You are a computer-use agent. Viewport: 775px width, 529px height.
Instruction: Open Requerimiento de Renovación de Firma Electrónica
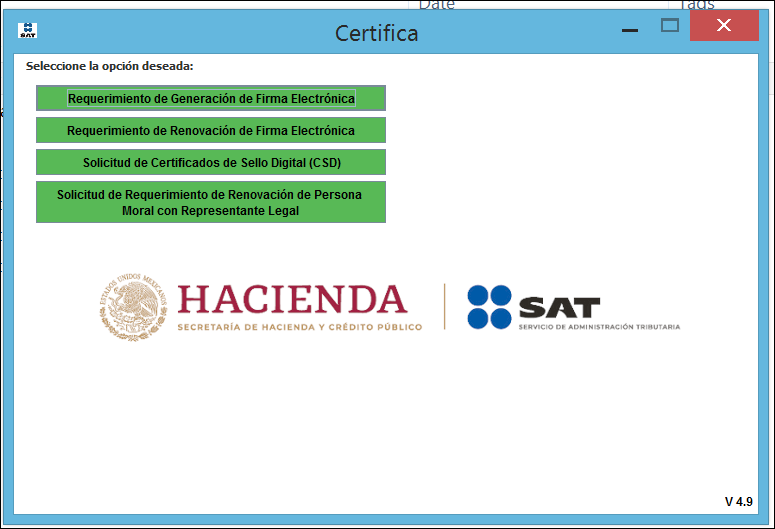(x=211, y=130)
